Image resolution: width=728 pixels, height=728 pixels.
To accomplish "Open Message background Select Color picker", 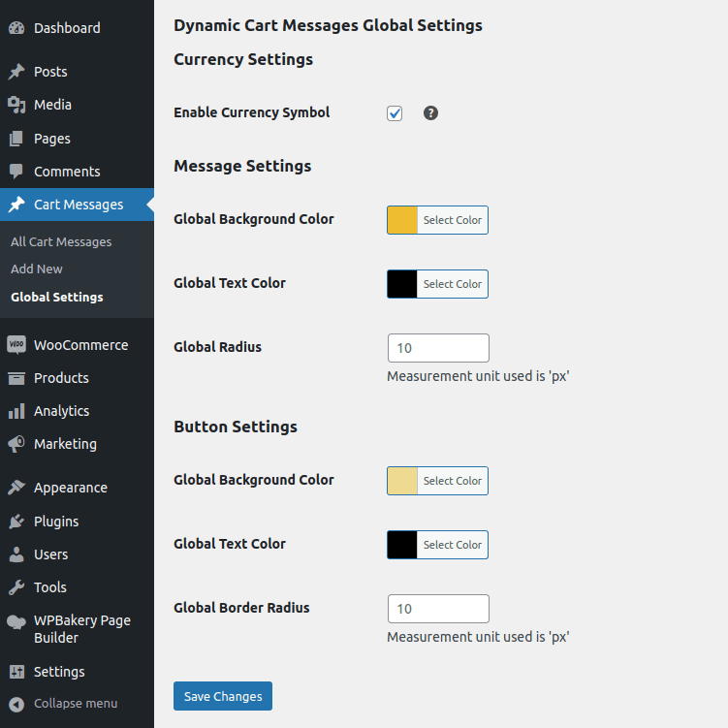I will coord(452,220).
